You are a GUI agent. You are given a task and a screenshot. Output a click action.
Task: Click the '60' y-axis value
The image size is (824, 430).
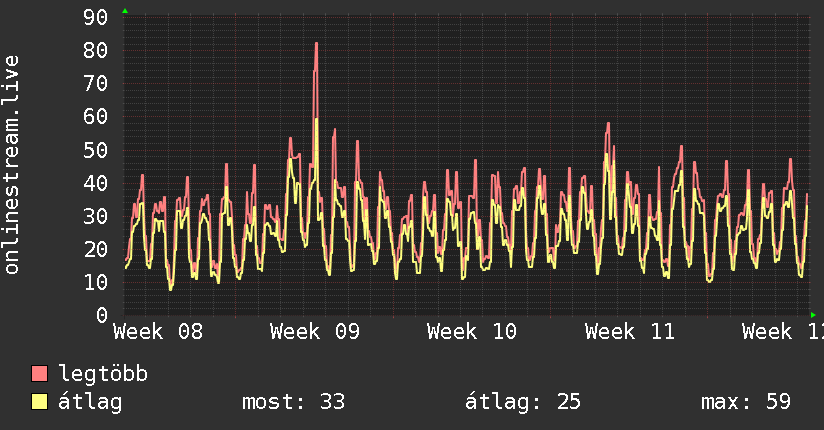point(95,117)
